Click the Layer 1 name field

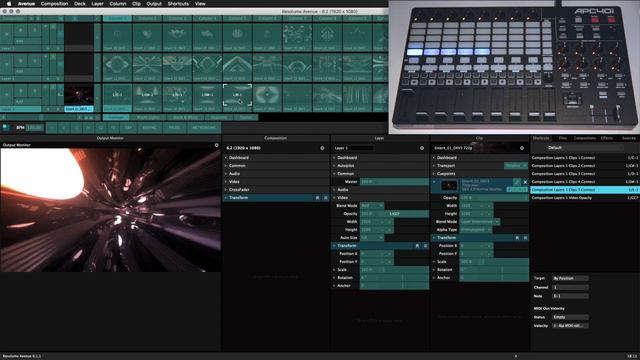pyautogui.click(x=353, y=148)
